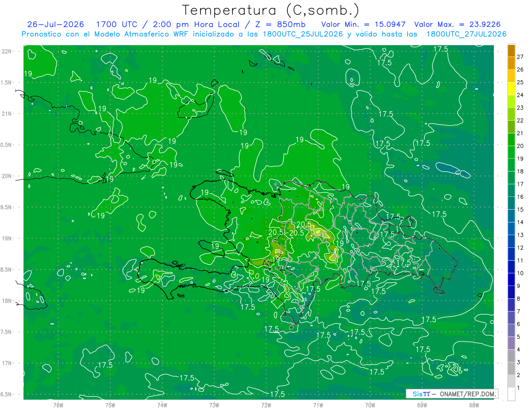532x411 pixels.
Task: Click the "8" color scale label
Action: click(x=519, y=298)
